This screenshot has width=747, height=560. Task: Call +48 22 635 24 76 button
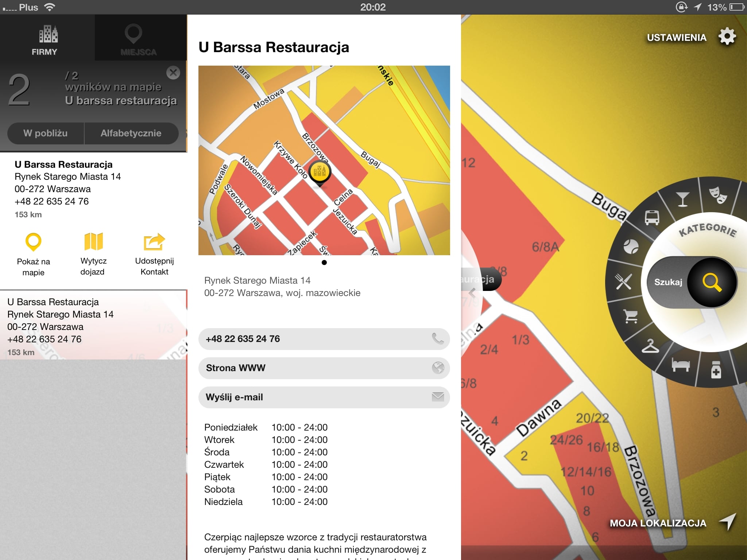pos(324,339)
